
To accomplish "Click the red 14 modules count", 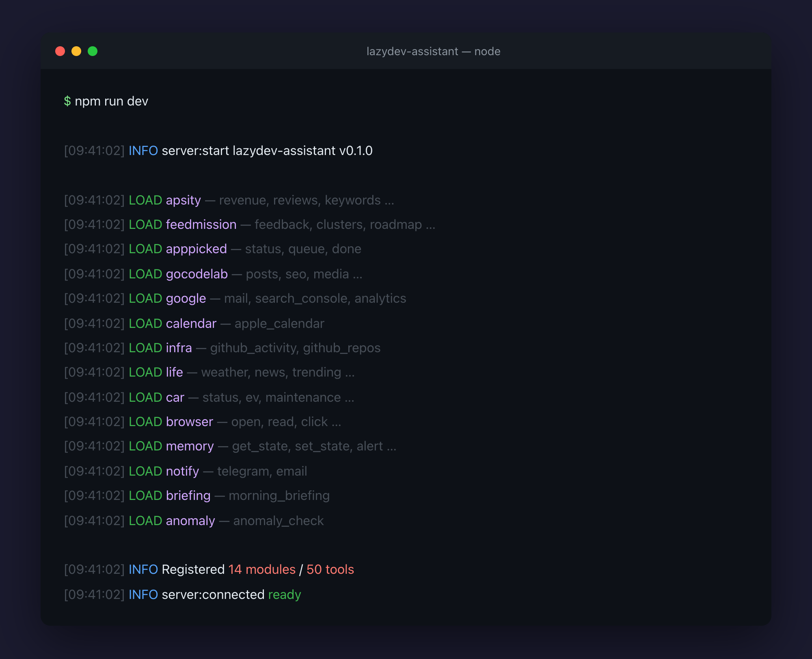I will (261, 569).
